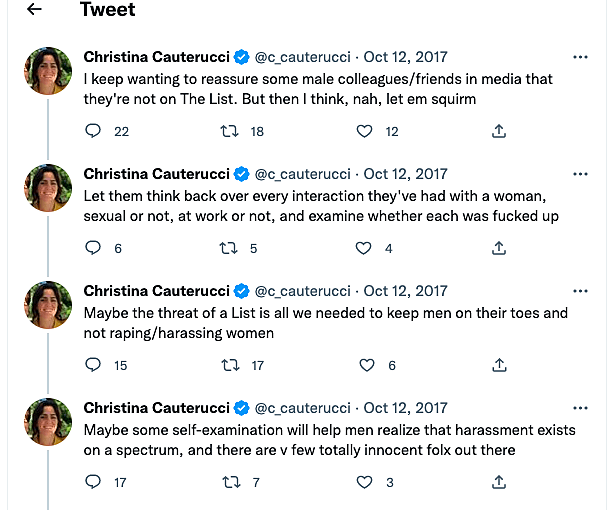Like the "Let them think back" tweet
Viewport: 611px width, 510px height.
[365, 248]
